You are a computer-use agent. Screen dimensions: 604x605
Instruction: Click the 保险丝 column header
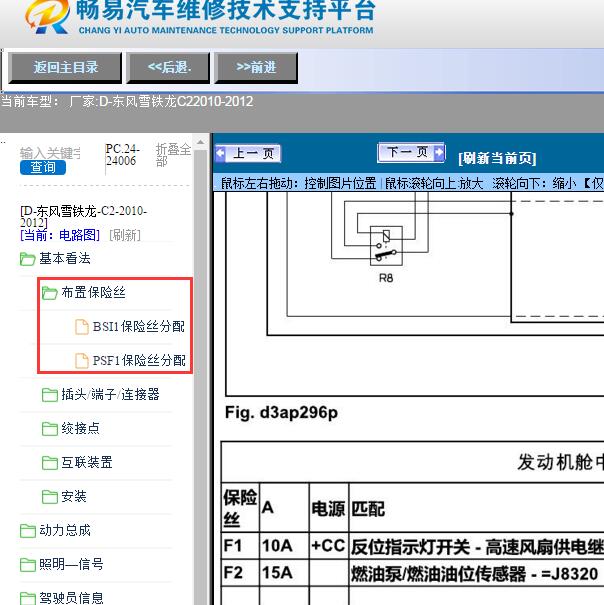[240, 507]
